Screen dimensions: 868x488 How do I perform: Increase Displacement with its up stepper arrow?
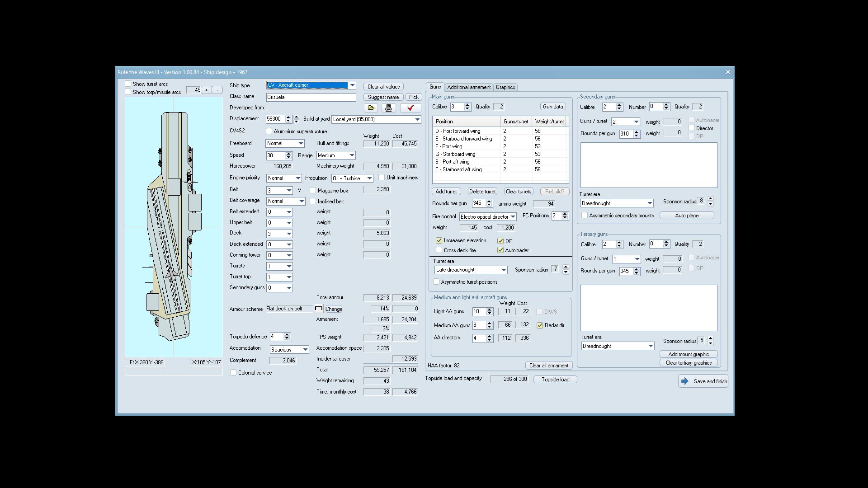click(x=288, y=117)
